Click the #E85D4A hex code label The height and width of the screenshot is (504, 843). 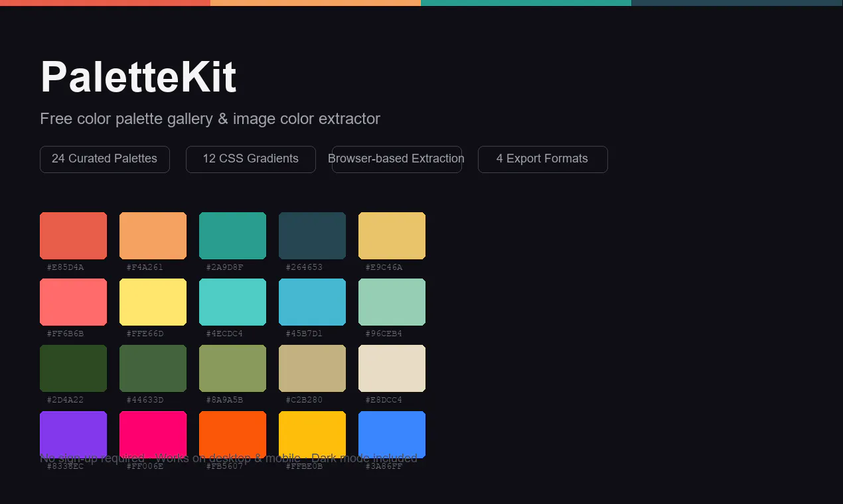click(x=65, y=267)
